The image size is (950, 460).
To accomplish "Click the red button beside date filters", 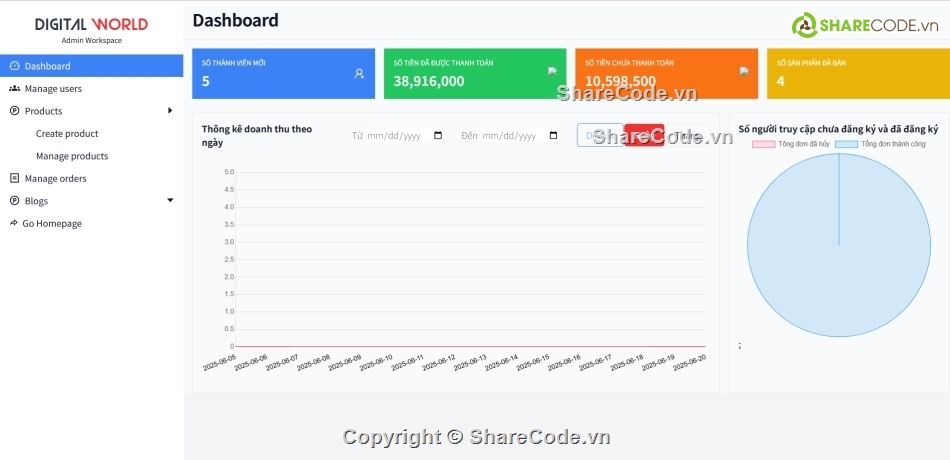I will click(x=644, y=135).
